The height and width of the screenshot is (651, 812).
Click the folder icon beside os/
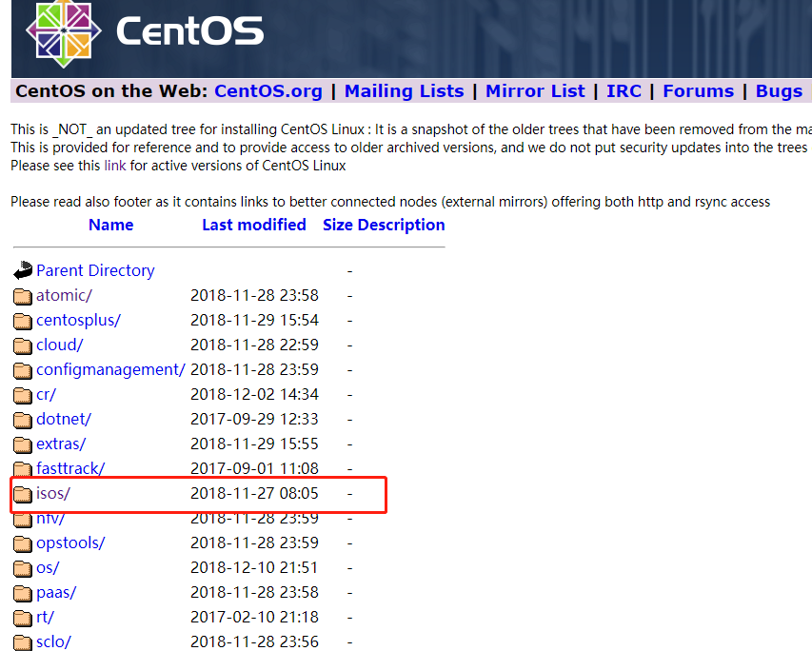pos(23,568)
